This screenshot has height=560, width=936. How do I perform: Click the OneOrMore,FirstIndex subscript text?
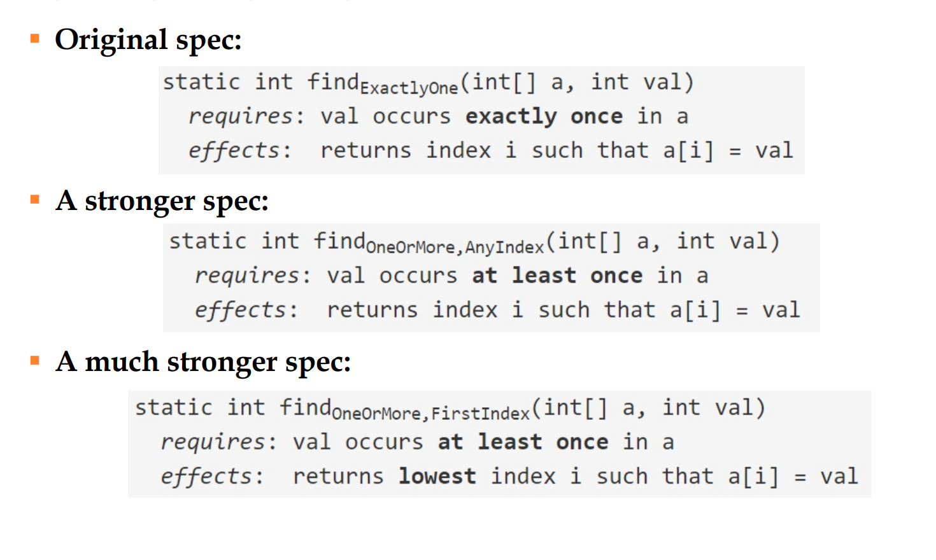431,414
